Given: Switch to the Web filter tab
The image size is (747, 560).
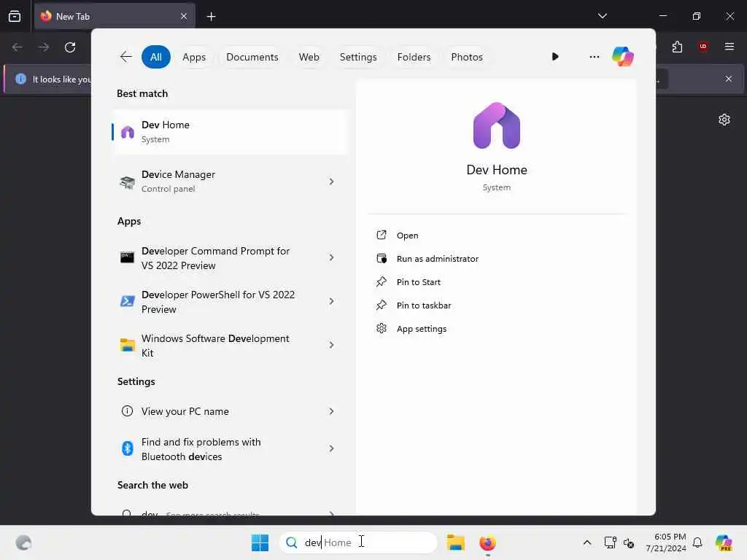Looking at the screenshot, I should 309,57.
